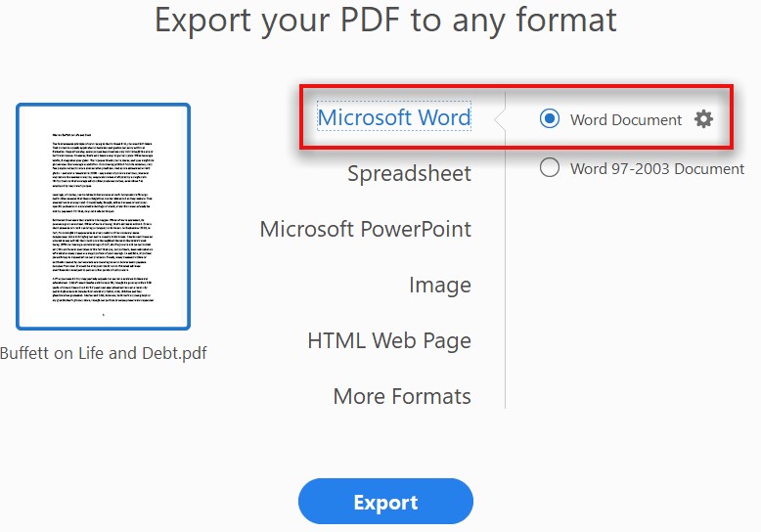The width and height of the screenshot is (761, 532).
Task: Click the blue Export button
Action: 385,502
